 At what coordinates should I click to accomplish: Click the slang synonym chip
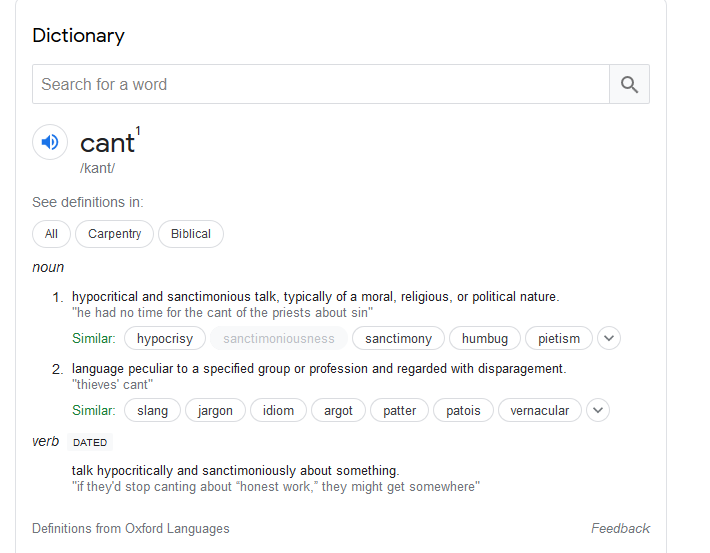[153, 410]
